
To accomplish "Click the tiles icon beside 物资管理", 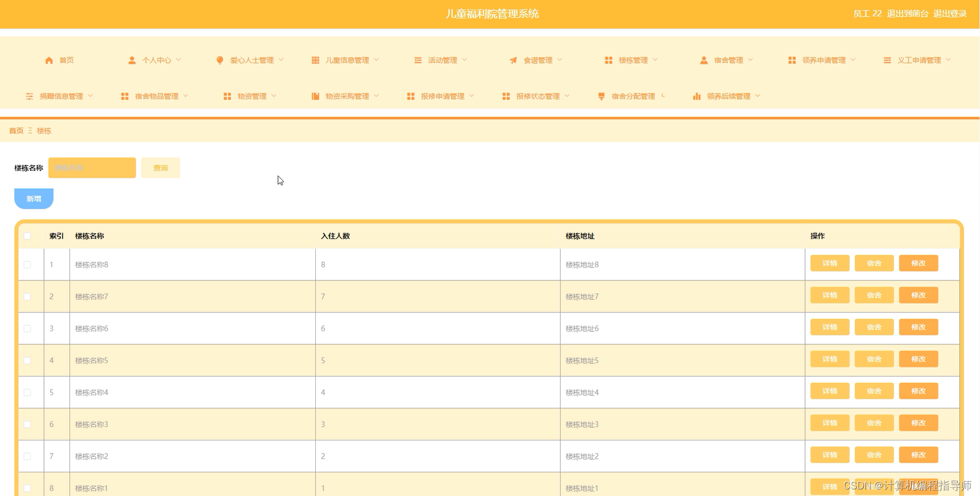I will [x=227, y=96].
